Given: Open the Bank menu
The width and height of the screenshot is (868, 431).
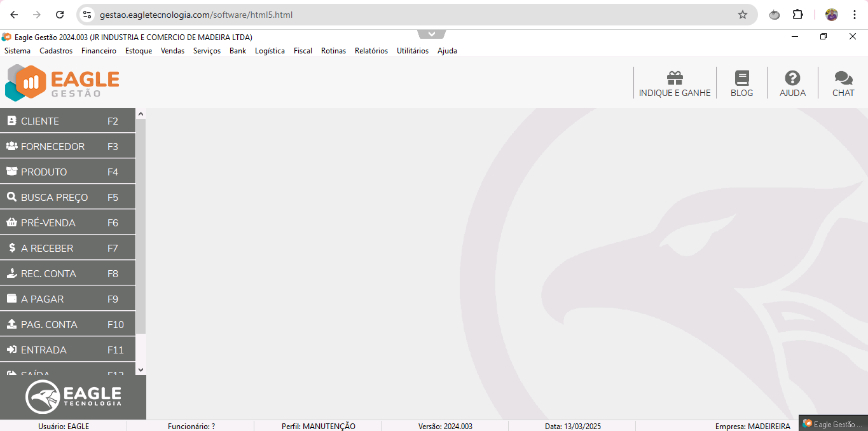Looking at the screenshot, I should 238,51.
